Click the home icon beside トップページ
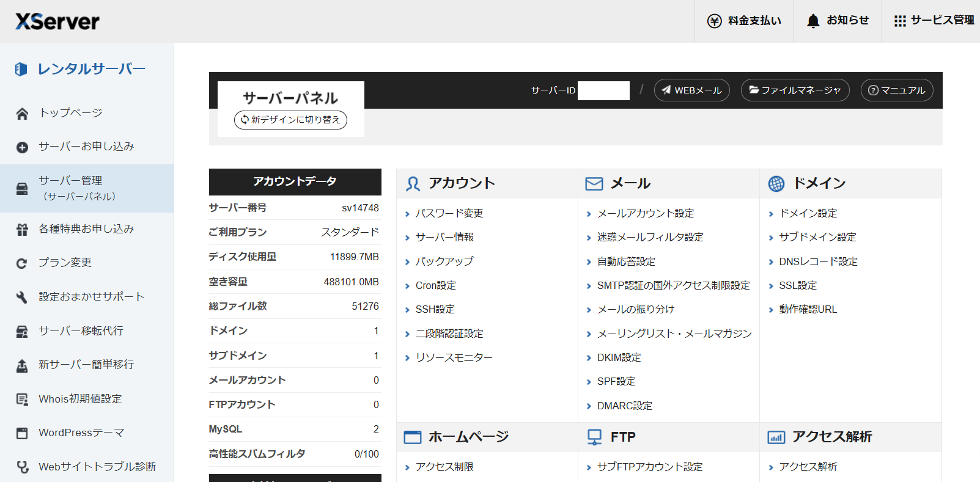 tap(22, 114)
